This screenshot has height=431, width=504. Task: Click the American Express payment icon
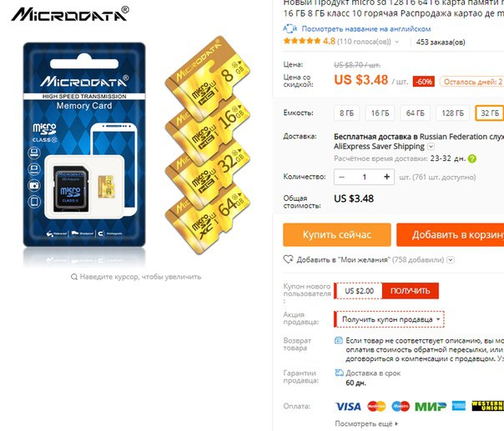click(x=459, y=406)
